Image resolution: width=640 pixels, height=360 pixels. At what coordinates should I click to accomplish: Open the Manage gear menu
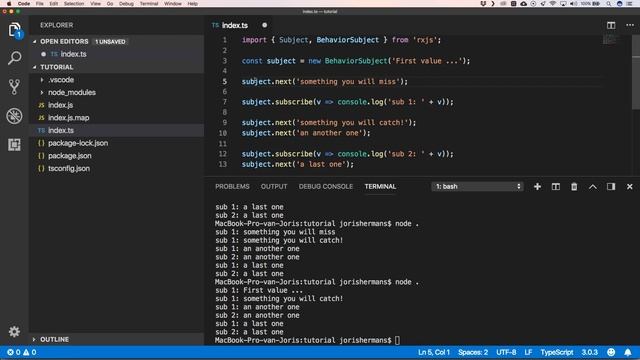coord(14,331)
